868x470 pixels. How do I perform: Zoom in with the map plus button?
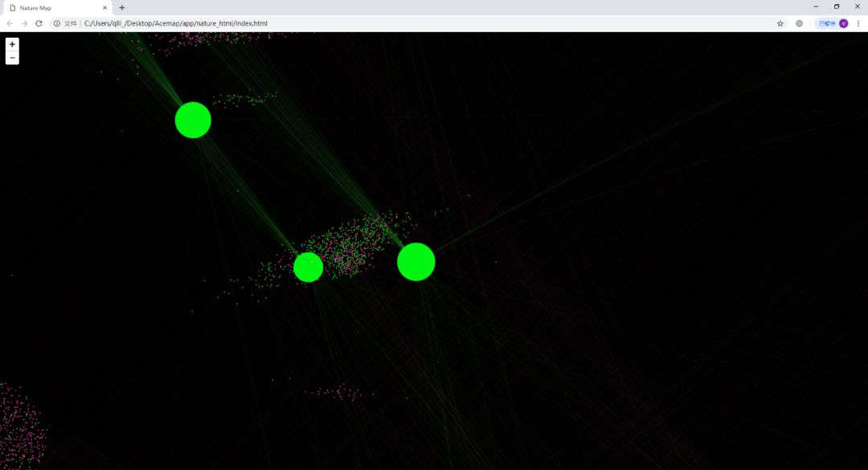pyautogui.click(x=12, y=44)
